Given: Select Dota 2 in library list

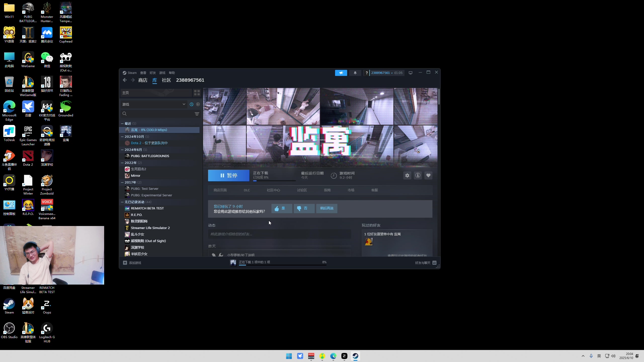Looking at the screenshot, I should [159, 143].
